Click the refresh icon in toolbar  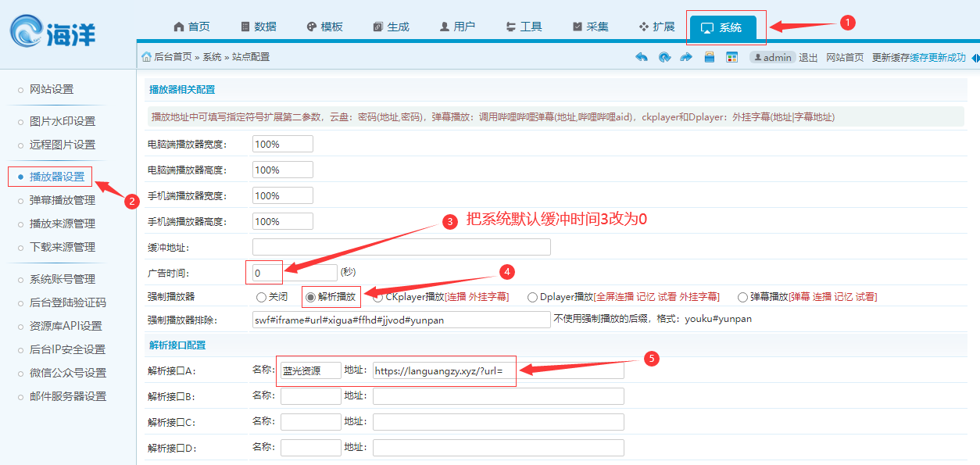(664, 57)
